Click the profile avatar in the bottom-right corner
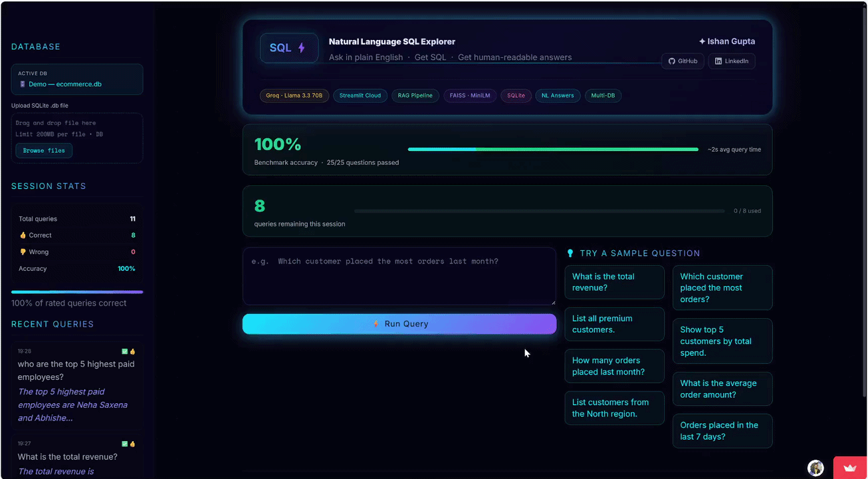The height and width of the screenshot is (479, 868). pos(815,468)
